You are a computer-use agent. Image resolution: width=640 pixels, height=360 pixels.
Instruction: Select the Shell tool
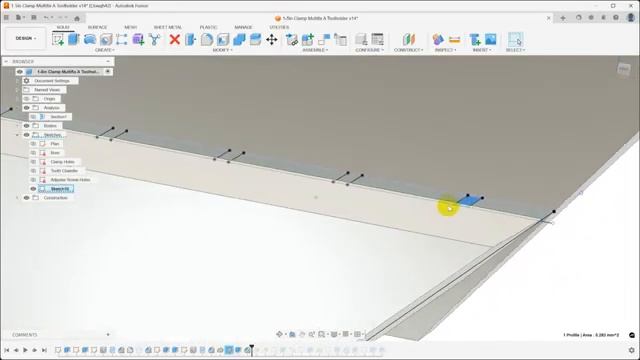tap(223, 40)
